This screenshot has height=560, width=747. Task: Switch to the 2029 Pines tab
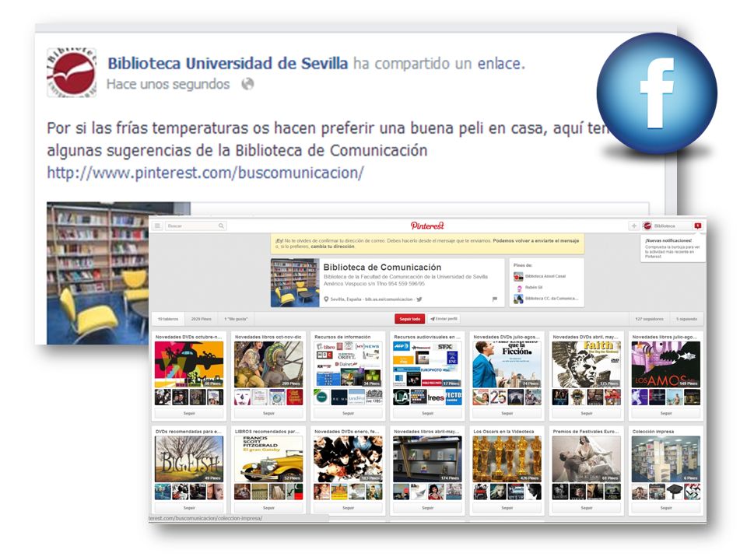(201, 319)
